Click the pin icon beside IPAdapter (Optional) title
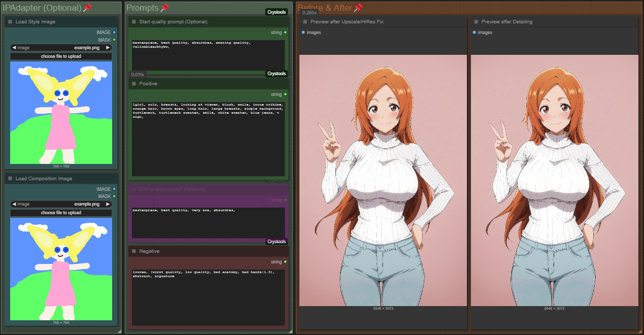The height and width of the screenshot is (335, 644). pos(87,8)
